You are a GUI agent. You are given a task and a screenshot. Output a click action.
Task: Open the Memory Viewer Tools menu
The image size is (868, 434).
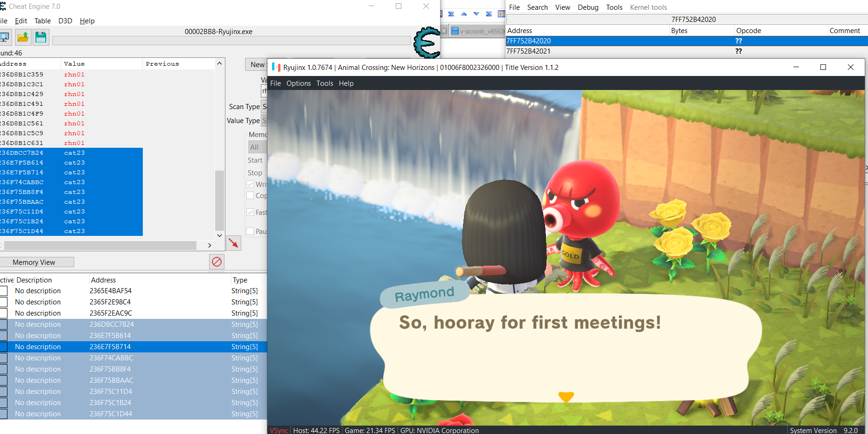click(614, 7)
